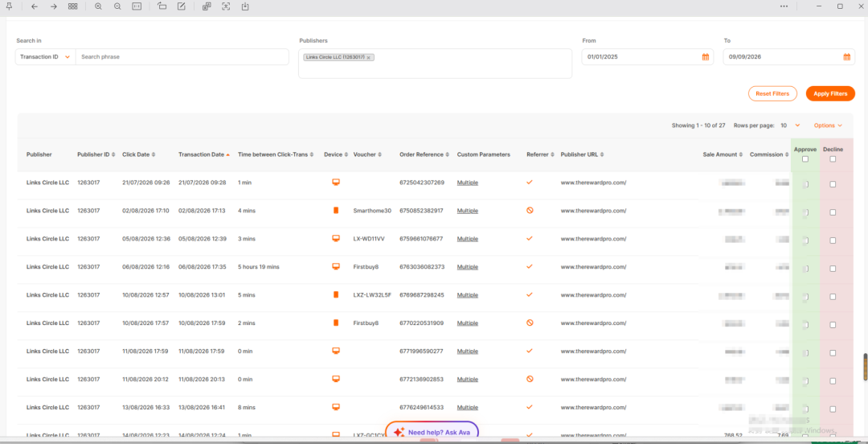Open the thumbnail grid view icon
Image resolution: width=868 pixels, height=444 pixels.
coord(72,6)
